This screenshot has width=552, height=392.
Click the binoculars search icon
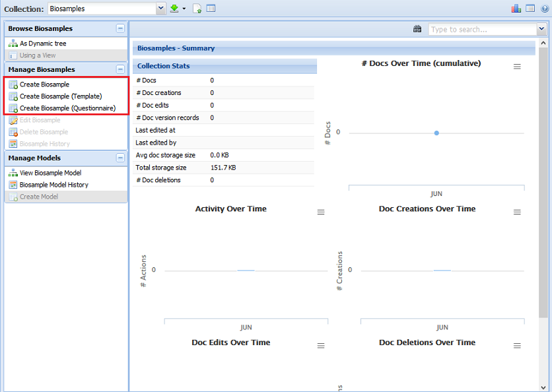coord(417,29)
